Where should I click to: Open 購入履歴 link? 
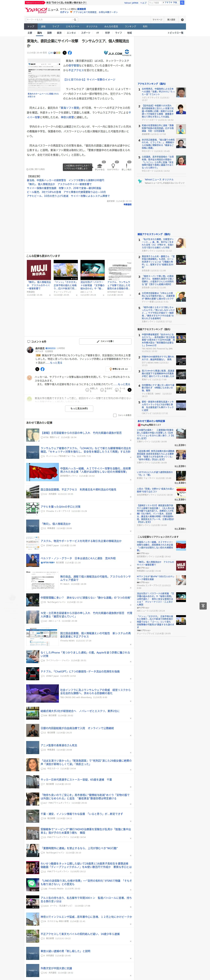(x=171, y=20)
